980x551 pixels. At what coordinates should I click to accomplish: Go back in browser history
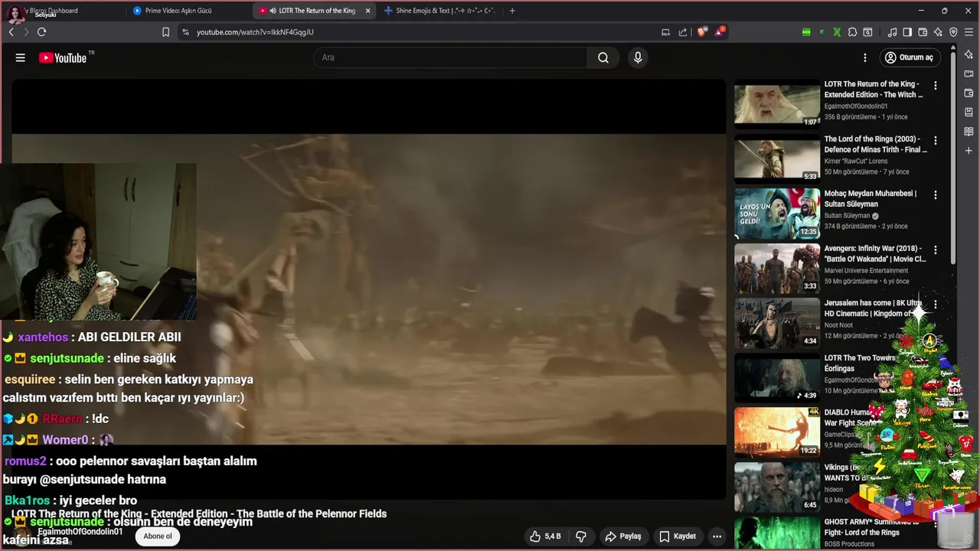(11, 32)
